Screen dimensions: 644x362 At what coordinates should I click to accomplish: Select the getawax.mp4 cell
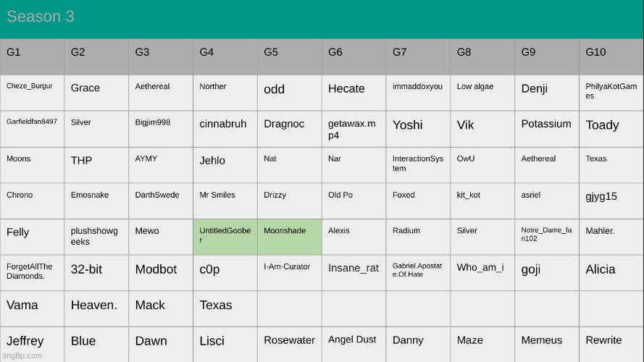(352, 130)
